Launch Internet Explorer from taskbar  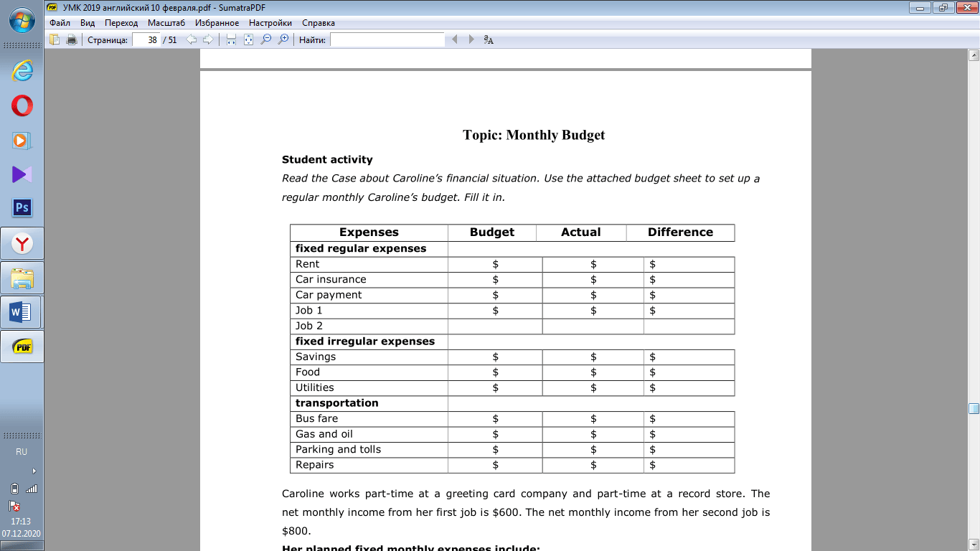point(22,70)
